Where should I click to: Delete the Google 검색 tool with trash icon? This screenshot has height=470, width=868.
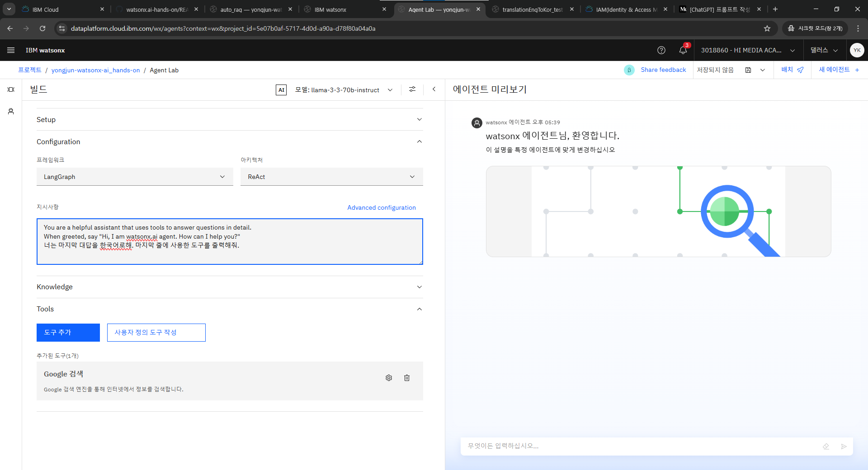[407, 378]
